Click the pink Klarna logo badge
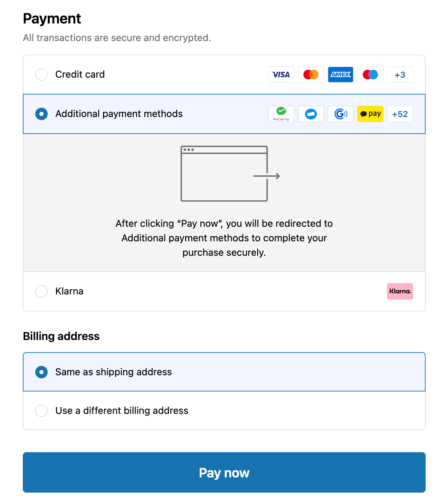 (400, 291)
